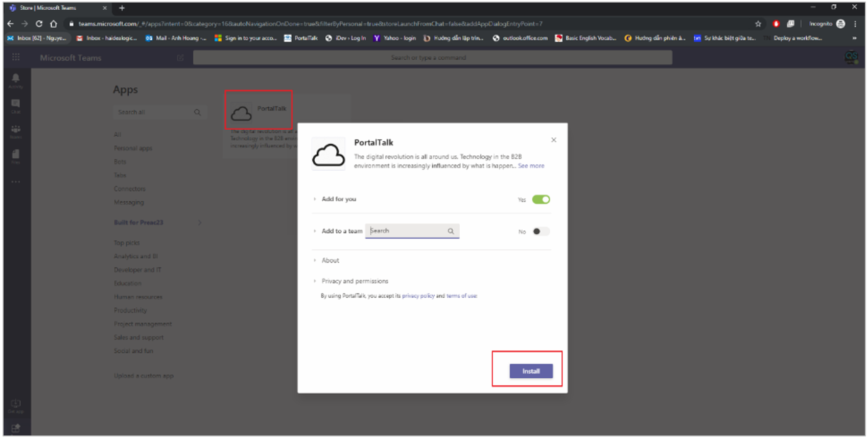Install the PortalTalk app
The image size is (868, 438).
pos(531,371)
